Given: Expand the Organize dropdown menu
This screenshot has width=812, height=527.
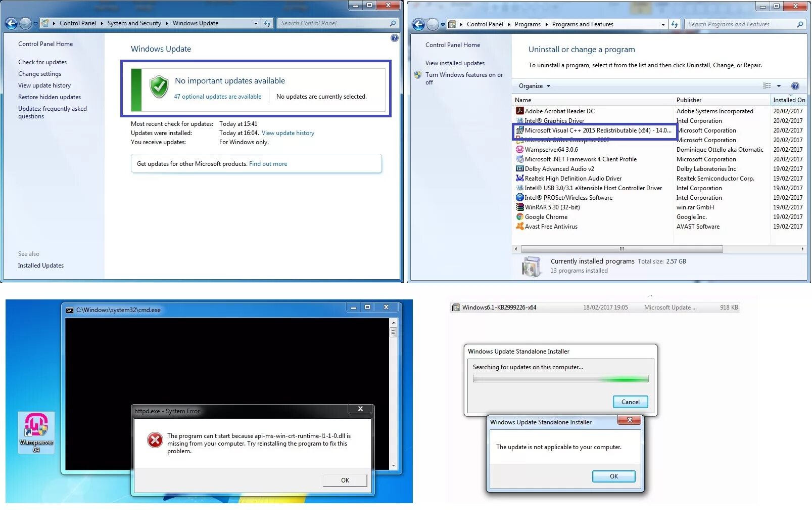Looking at the screenshot, I should click(535, 86).
